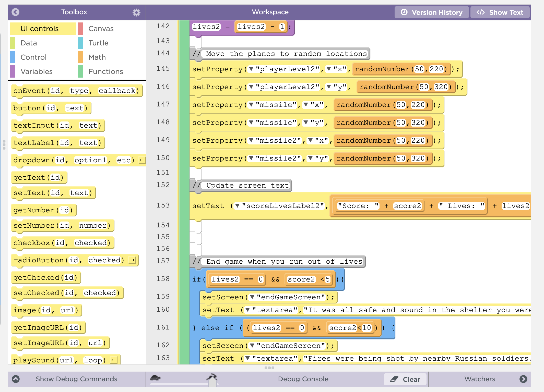
Task: Click the playSound block remove-argument arrow
Action: 113,360
